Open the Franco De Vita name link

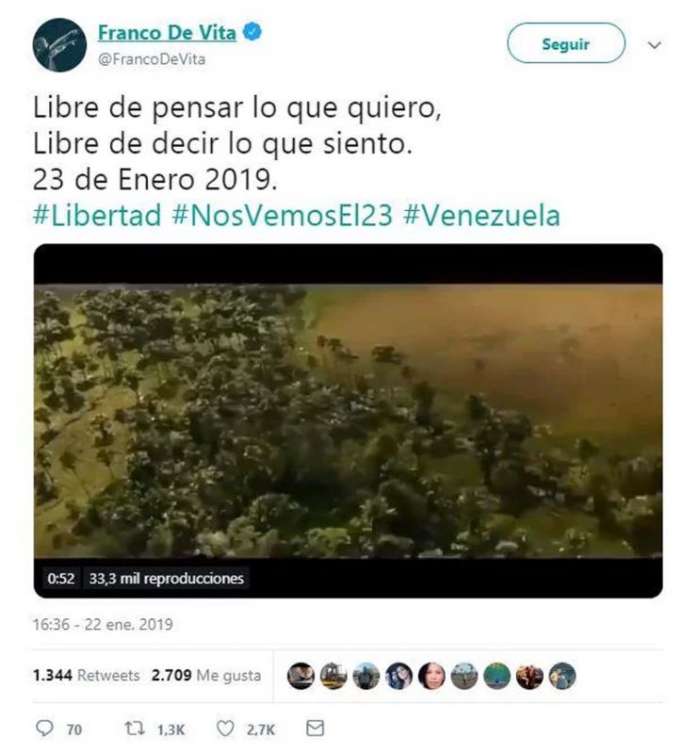pyautogui.click(x=167, y=32)
